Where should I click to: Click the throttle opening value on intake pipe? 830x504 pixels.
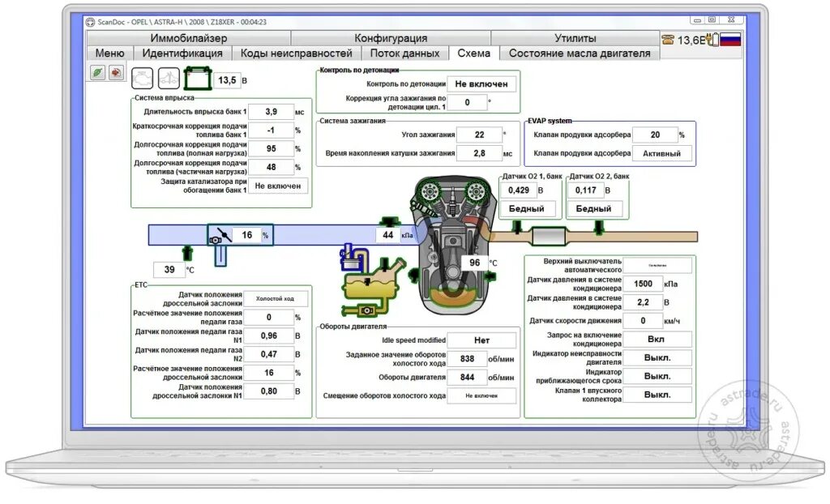pos(247,235)
